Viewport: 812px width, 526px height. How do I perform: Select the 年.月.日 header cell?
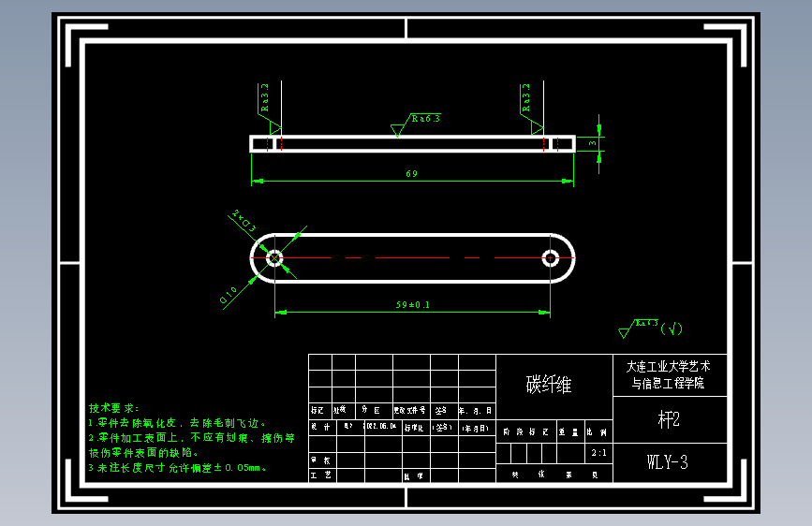(x=475, y=411)
